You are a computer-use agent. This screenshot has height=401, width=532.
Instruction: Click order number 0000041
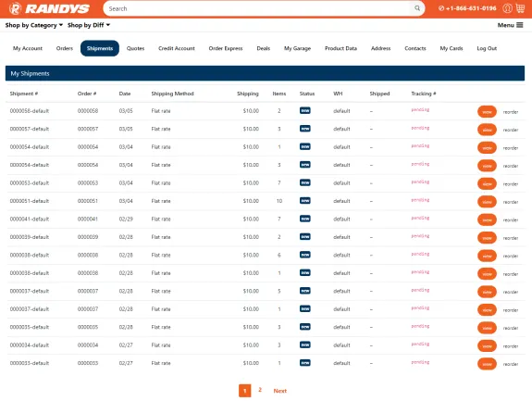[x=88, y=219]
